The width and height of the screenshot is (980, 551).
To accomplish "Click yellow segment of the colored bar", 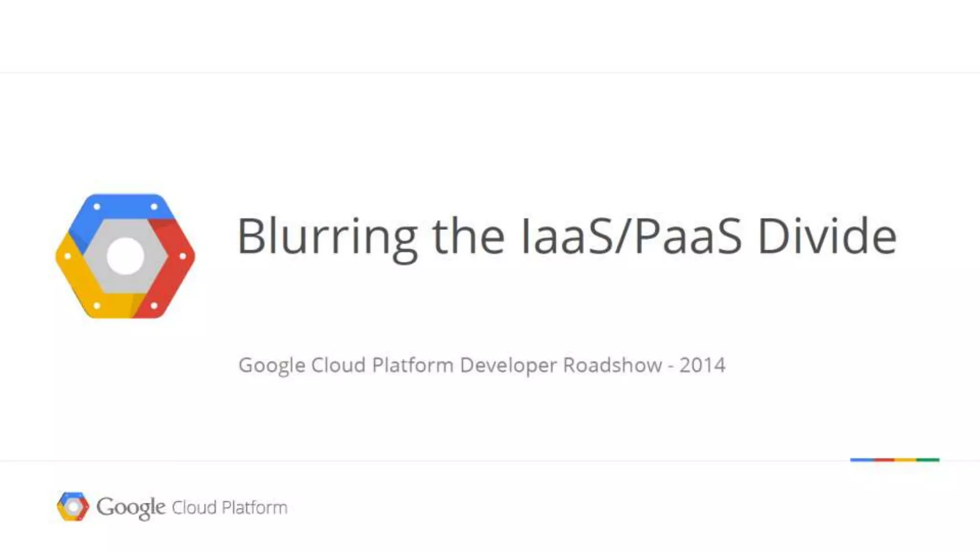I will coord(905,460).
